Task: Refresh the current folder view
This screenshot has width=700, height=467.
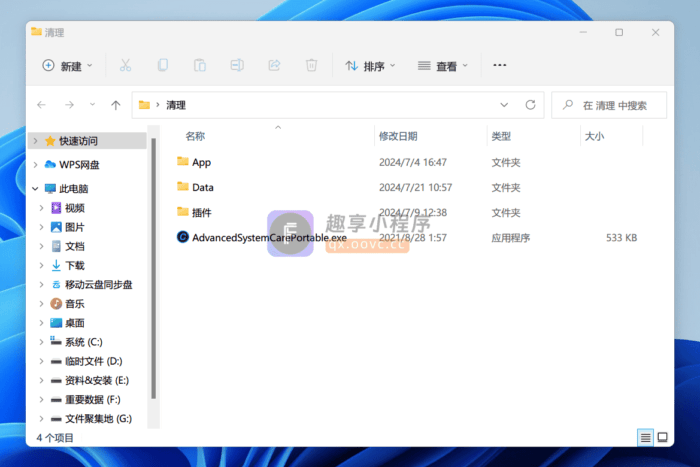Action: tap(530, 105)
